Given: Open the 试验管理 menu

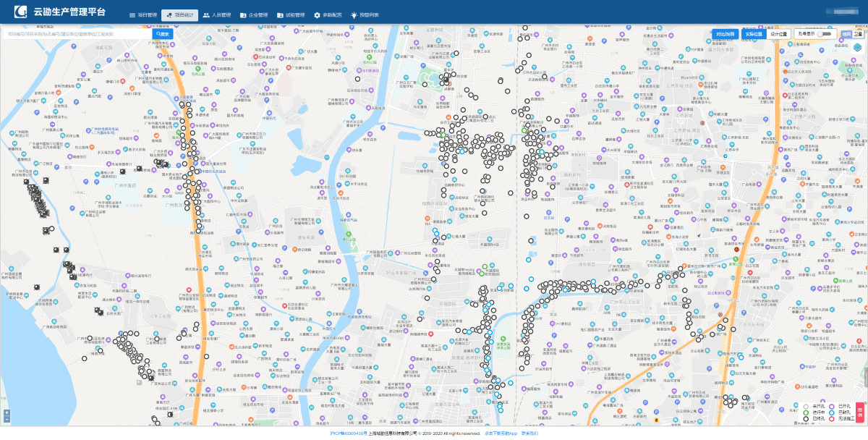Looking at the screenshot, I should tap(291, 14).
